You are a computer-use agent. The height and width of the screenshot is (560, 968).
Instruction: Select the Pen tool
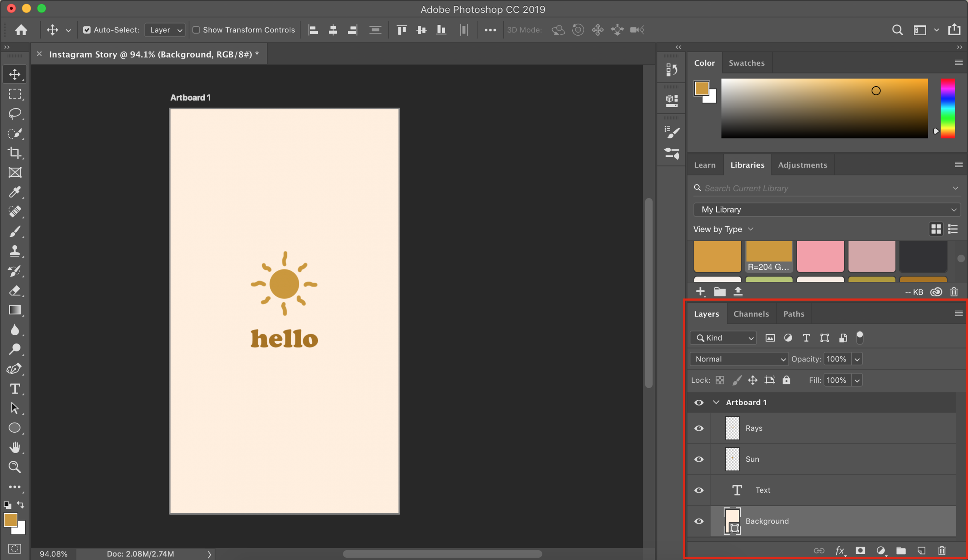[15, 369]
